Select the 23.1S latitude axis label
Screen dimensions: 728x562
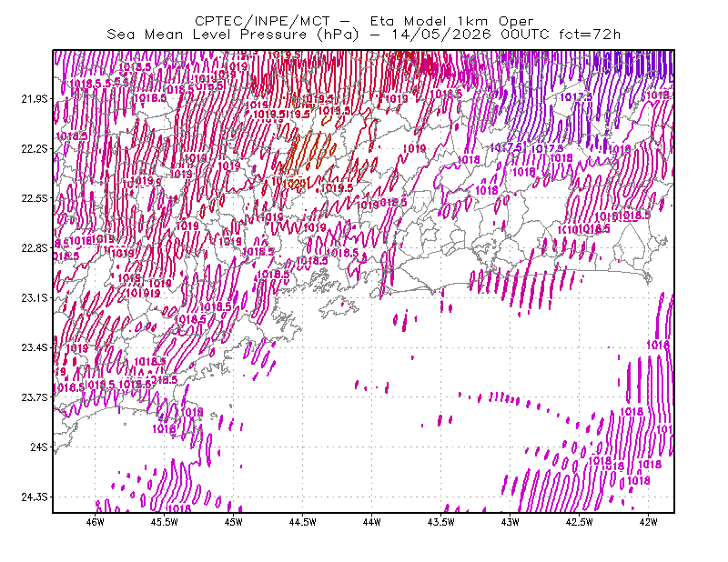(x=35, y=297)
